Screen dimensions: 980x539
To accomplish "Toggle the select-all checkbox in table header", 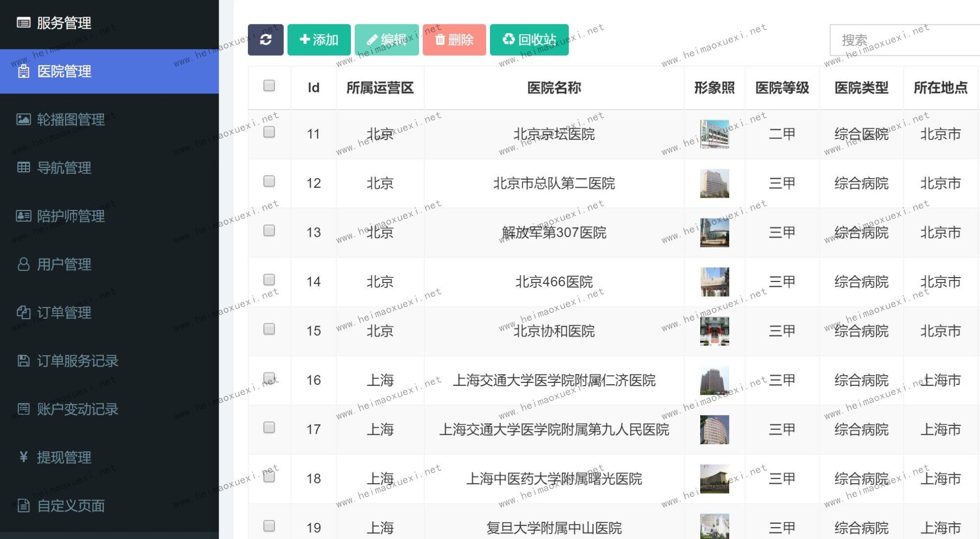I will click(269, 86).
